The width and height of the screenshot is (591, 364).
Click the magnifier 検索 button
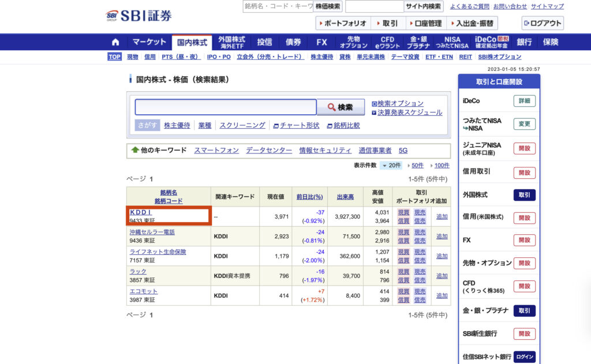[341, 107]
